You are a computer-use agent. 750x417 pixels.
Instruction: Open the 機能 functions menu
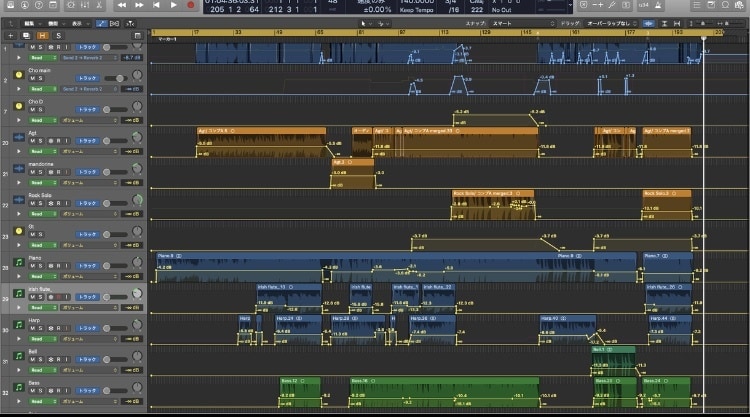(55, 23)
